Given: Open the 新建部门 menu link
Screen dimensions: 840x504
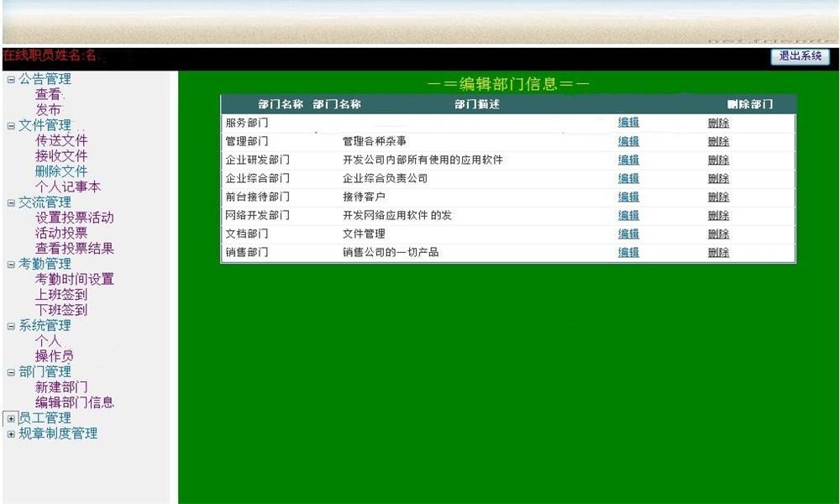Looking at the screenshot, I should tap(61, 388).
